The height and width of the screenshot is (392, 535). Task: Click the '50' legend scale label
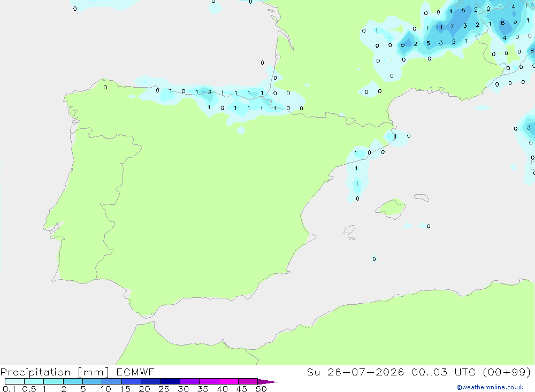pyautogui.click(x=261, y=389)
